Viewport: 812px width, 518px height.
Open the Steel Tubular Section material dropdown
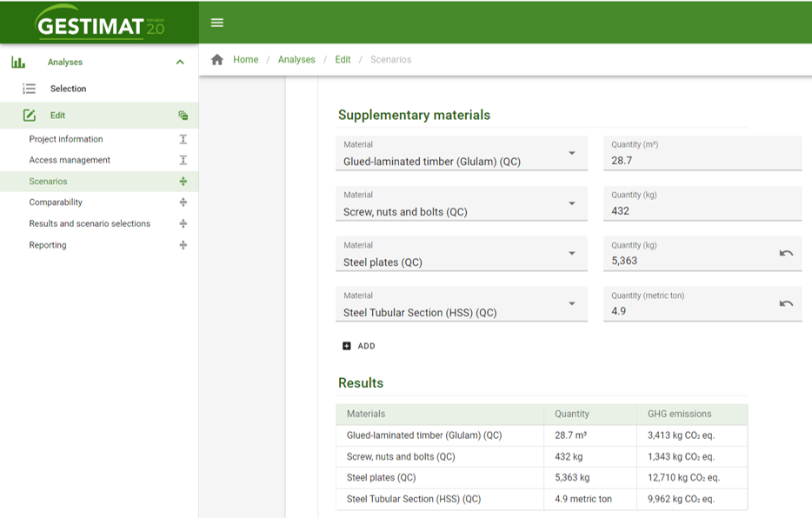[571, 305]
